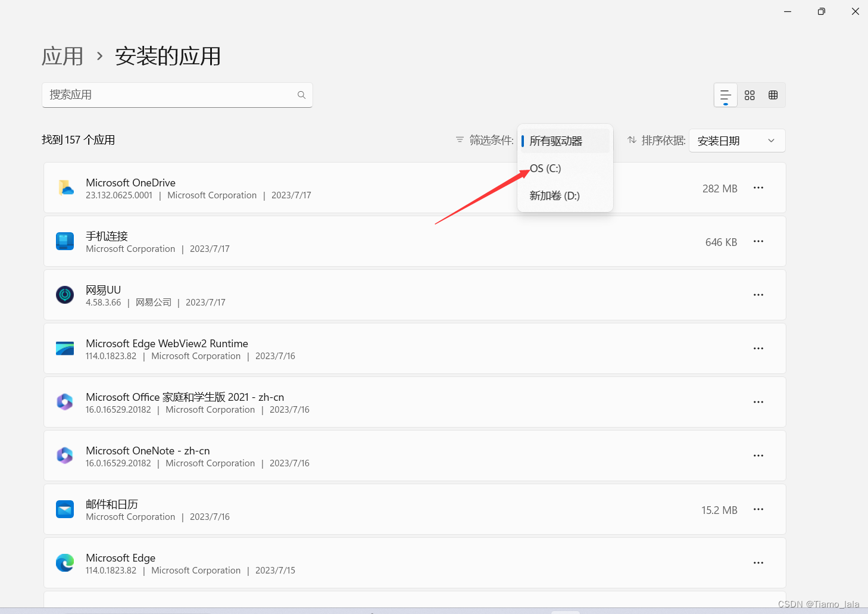Click the Microsoft Edge app icon
This screenshot has height=614, width=868.
(65, 563)
